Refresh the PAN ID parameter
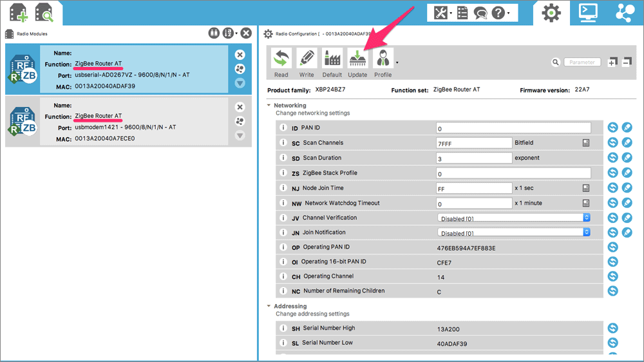 pos(613,128)
